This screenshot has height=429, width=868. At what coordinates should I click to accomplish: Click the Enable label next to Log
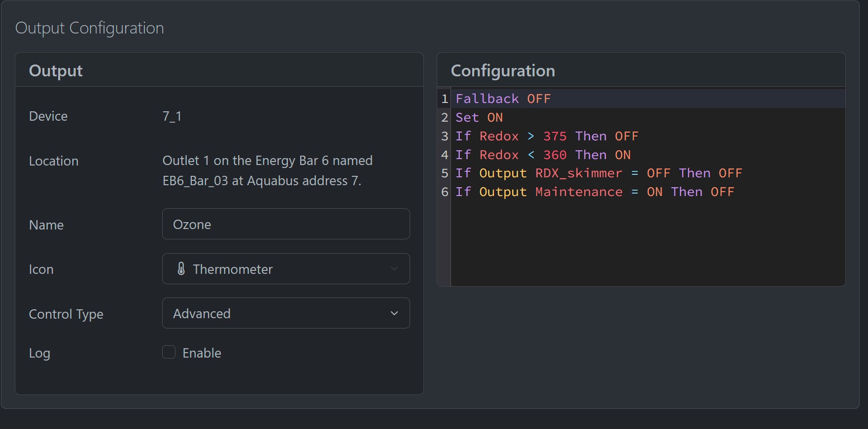click(202, 353)
